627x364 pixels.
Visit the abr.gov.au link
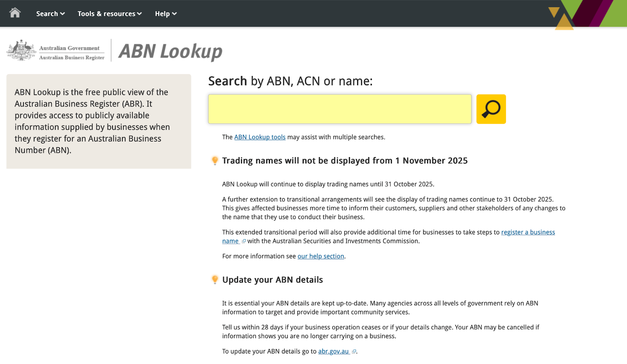click(333, 351)
